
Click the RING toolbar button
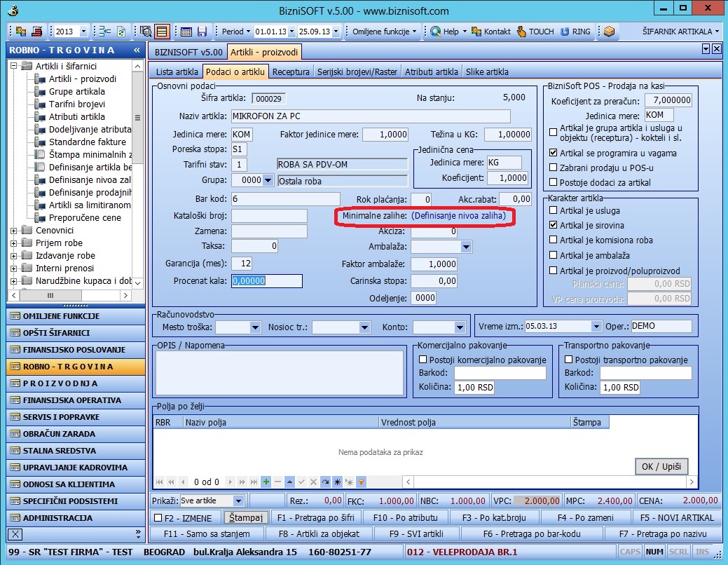(575, 32)
